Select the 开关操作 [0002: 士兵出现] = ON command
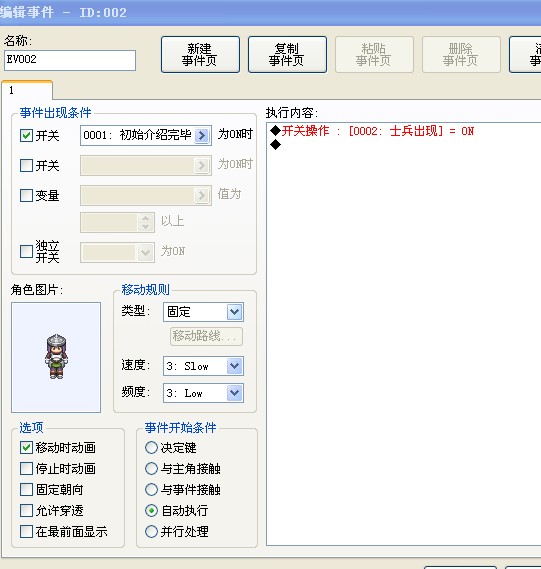Screen dimensions: 541x569 [372, 131]
